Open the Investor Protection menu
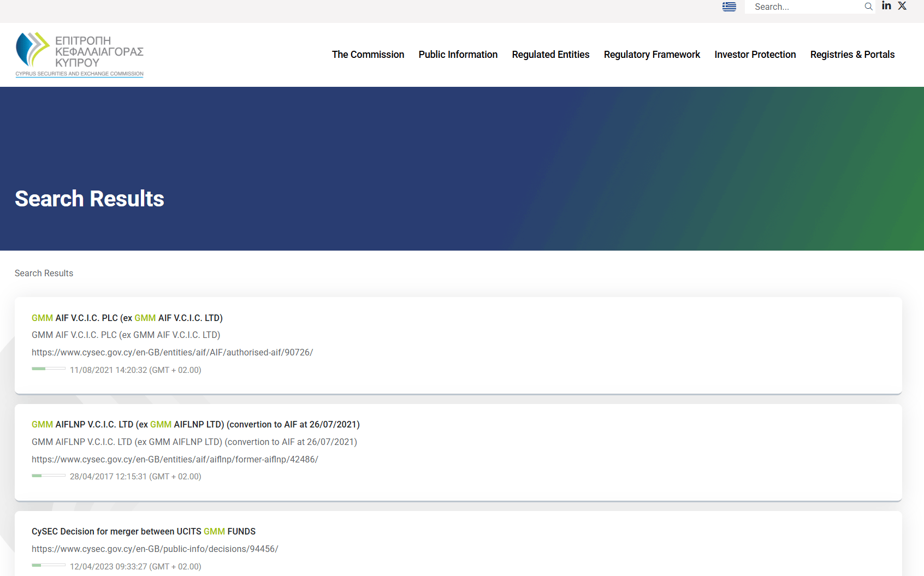Viewport: 924px width, 576px height. tap(755, 55)
